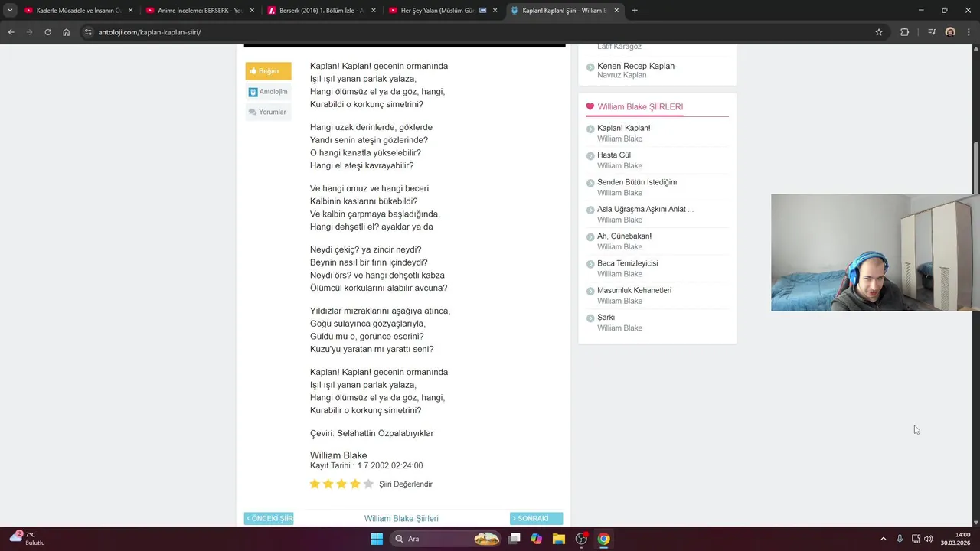Open the Hasta Gül poem link
980x551 pixels.
pos(614,155)
